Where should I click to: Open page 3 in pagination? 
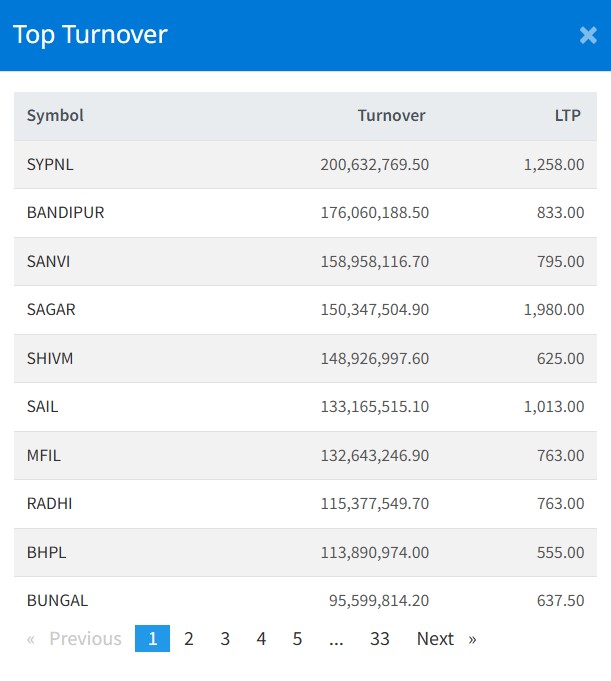tap(225, 639)
